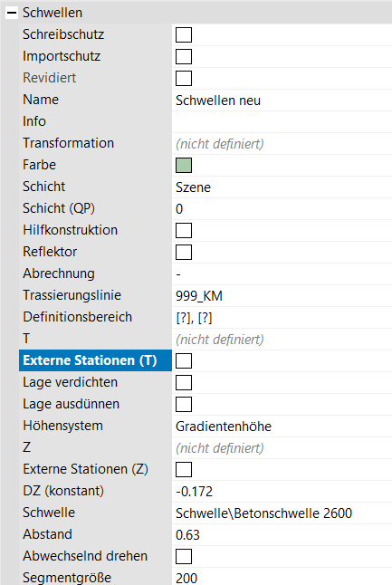Enable the Lage ausdünnen option
Screen dimensions: 392x585
pyautogui.click(x=184, y=405)
